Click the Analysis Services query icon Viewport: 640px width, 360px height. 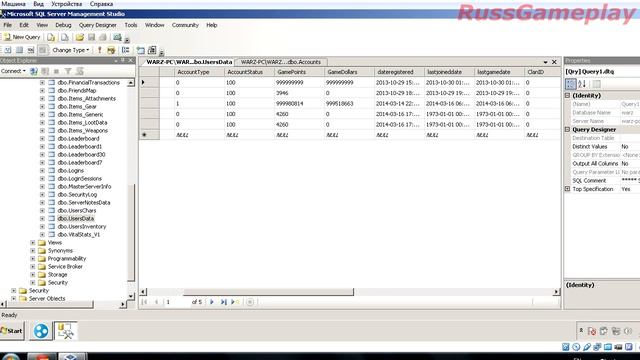point(64,38)
